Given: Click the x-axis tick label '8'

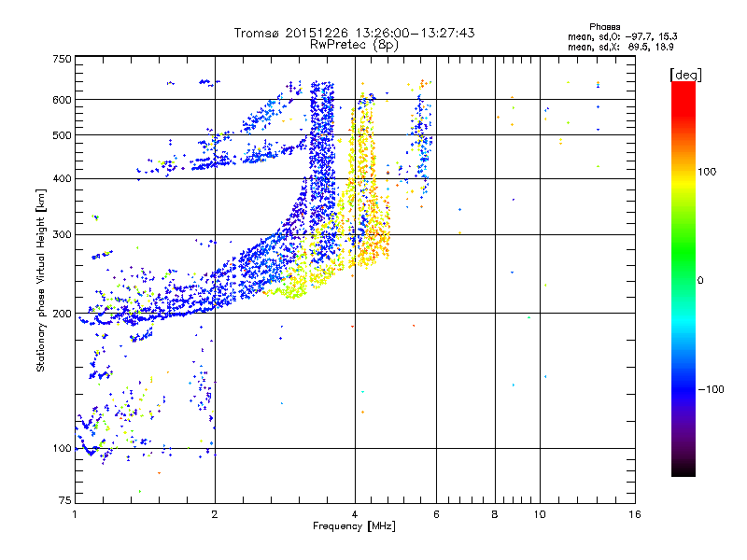Looking at the screenshot, I should click(x=495, y=514).
